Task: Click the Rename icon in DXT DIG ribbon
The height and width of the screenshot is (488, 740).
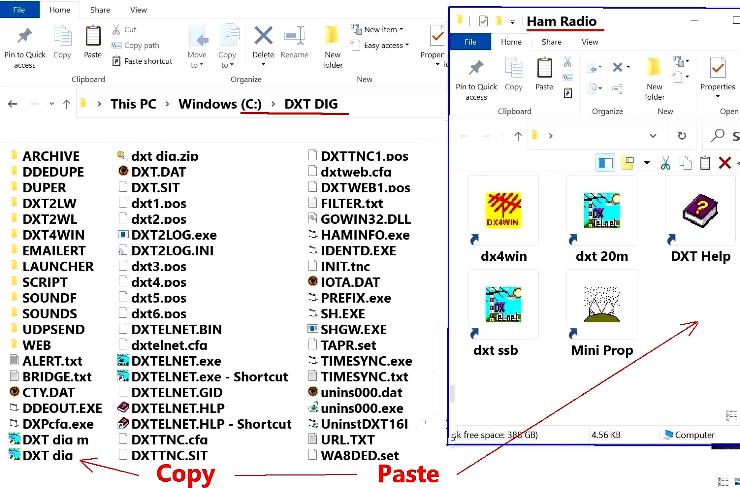Action: [294, 36]
